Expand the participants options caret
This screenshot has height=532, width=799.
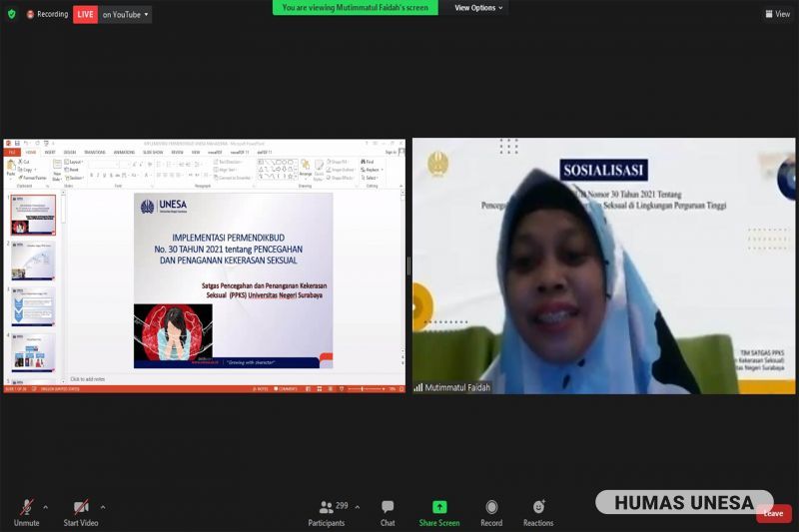358,507
